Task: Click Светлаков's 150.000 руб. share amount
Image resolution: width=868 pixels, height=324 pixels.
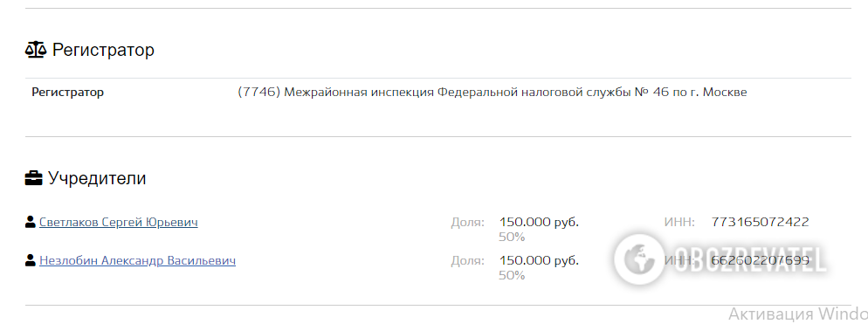Action: click(x=539, y=222)
